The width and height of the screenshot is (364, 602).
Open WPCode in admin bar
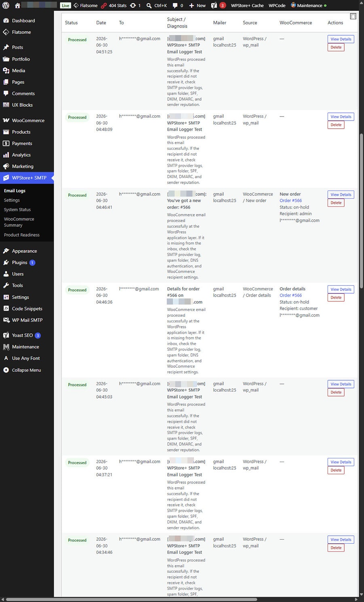point(277,6)
